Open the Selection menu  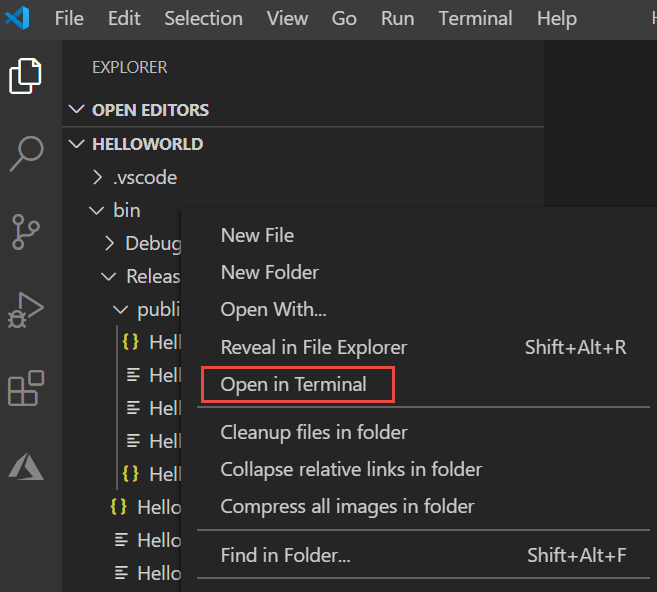204,18
